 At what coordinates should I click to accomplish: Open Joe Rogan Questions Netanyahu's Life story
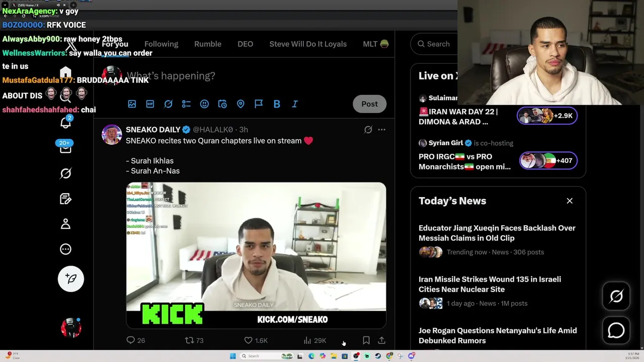point(498,335)
